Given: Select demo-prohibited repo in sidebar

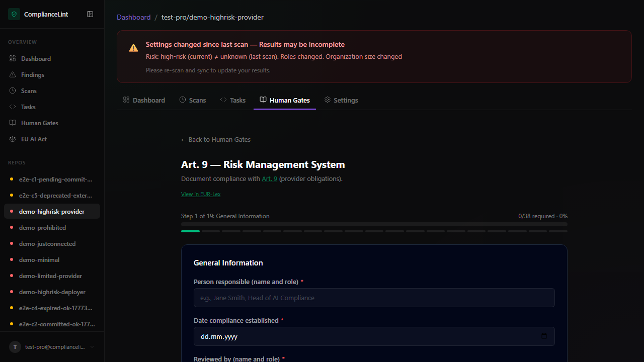Looking at the screenshot, I should pos(42,228).
